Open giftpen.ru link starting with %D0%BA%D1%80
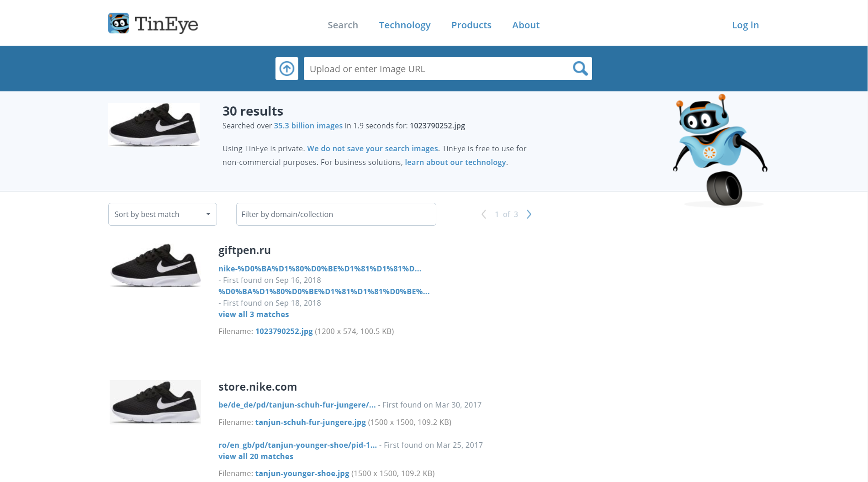The image size is (868, 482). [x=324, y=291]
